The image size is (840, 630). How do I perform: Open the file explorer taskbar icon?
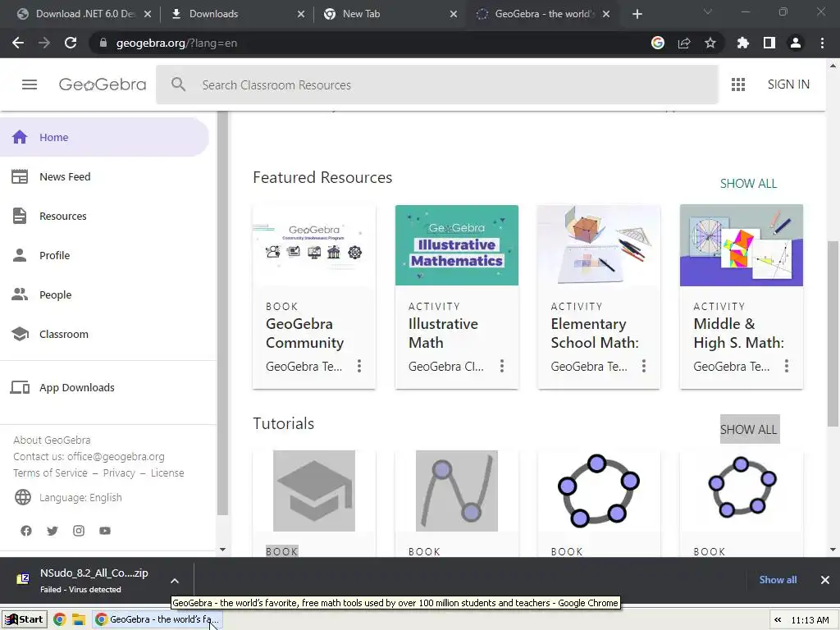click(79, 620)
